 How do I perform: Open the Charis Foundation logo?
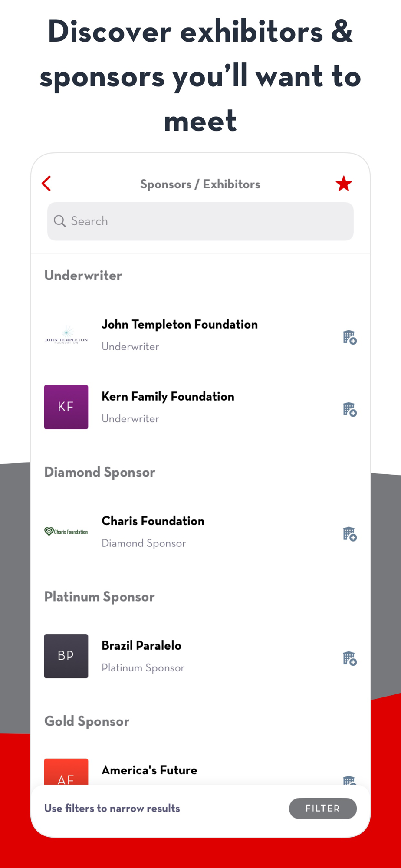[66, 532]
